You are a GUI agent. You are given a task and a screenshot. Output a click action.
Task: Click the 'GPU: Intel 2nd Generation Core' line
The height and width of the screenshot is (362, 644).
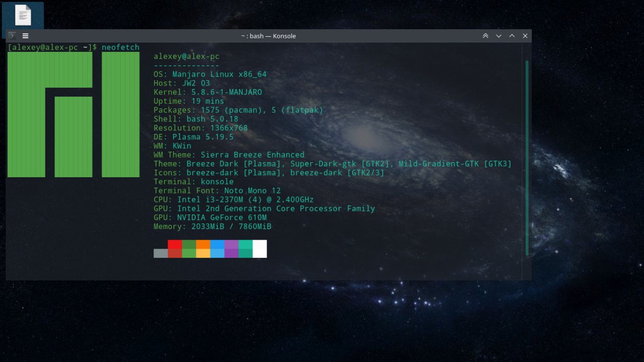(264, 208)
